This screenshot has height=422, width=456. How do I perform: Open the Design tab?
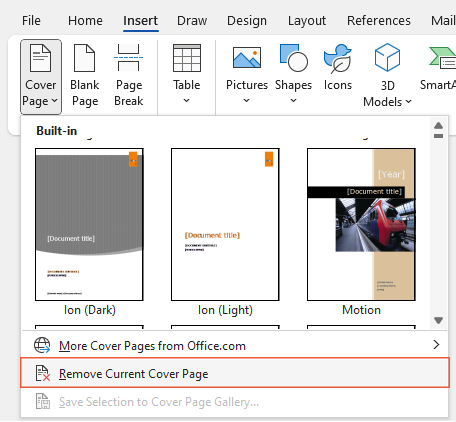click(x=247, y=21)
